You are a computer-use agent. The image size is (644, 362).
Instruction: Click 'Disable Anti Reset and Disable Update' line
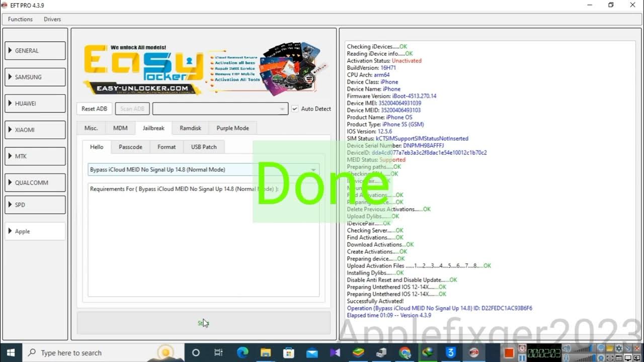402,280
